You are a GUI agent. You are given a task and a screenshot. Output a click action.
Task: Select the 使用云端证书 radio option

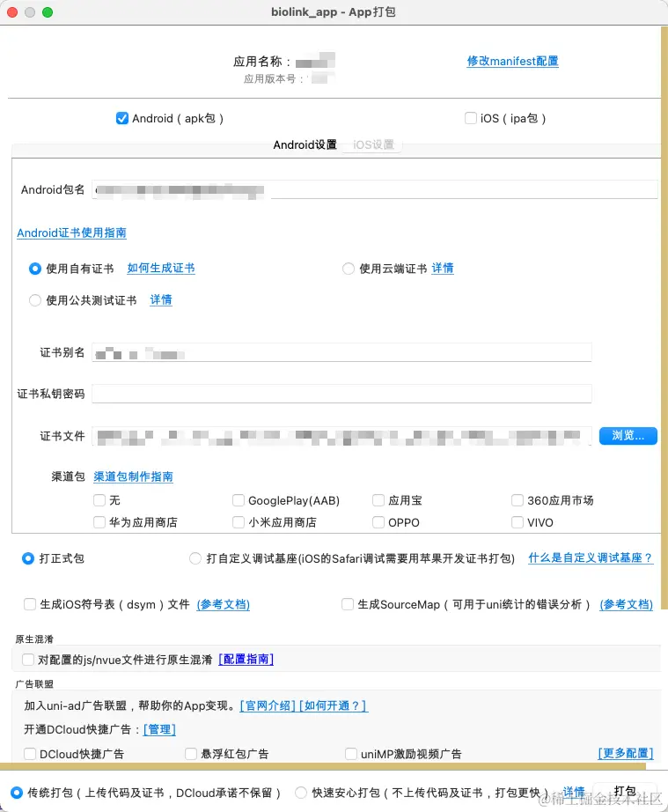(349, 269)
